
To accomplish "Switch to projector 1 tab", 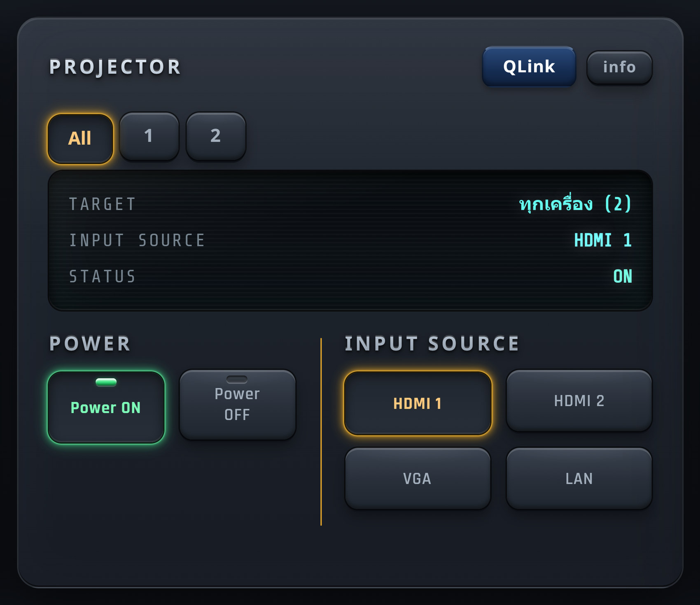I will pos(149,136).
